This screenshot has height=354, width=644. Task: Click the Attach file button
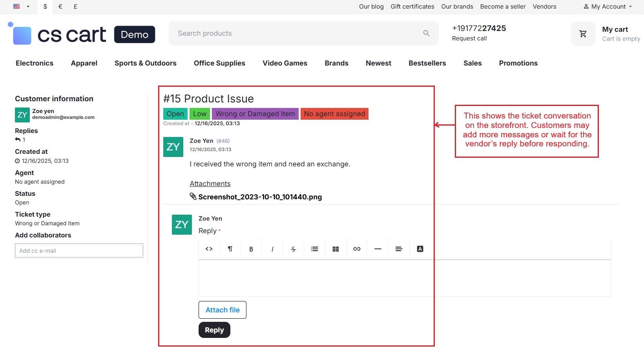[x=222, y=310]
